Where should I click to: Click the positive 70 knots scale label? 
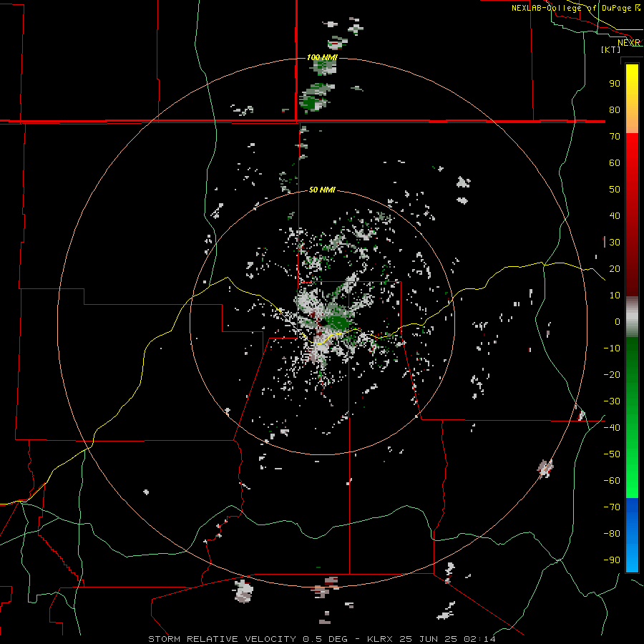[x=615, y=137]
